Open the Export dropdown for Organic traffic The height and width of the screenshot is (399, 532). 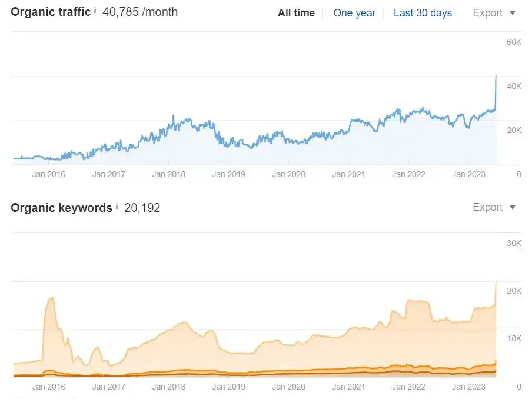(x=494, y=13)
